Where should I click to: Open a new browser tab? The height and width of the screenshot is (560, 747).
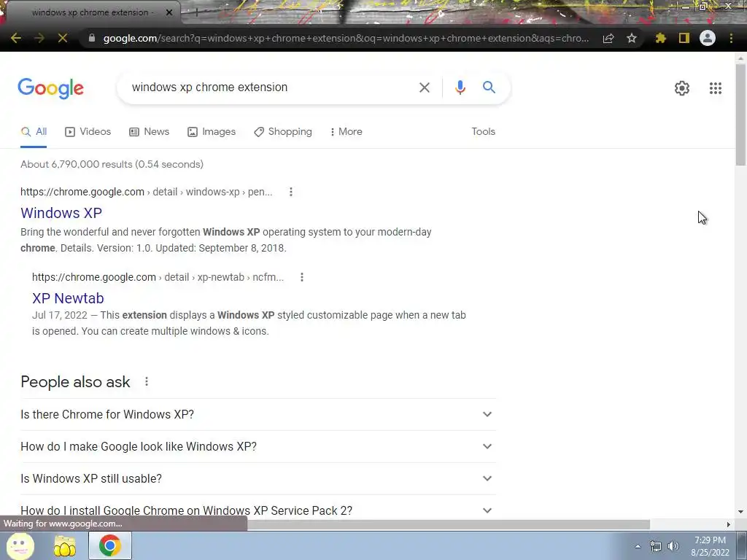(196, 13)
